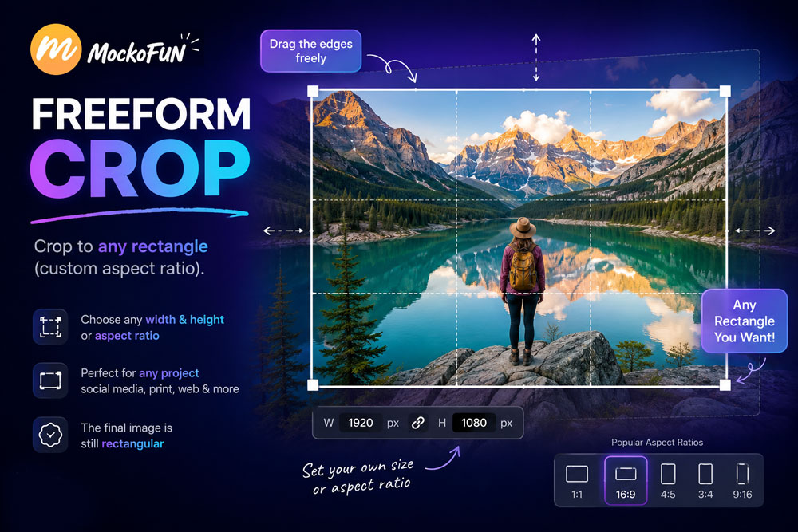Select the 1:1 aspect ratio preset
The width and height of the screenshot is (798, 532).
click(577, 481)
